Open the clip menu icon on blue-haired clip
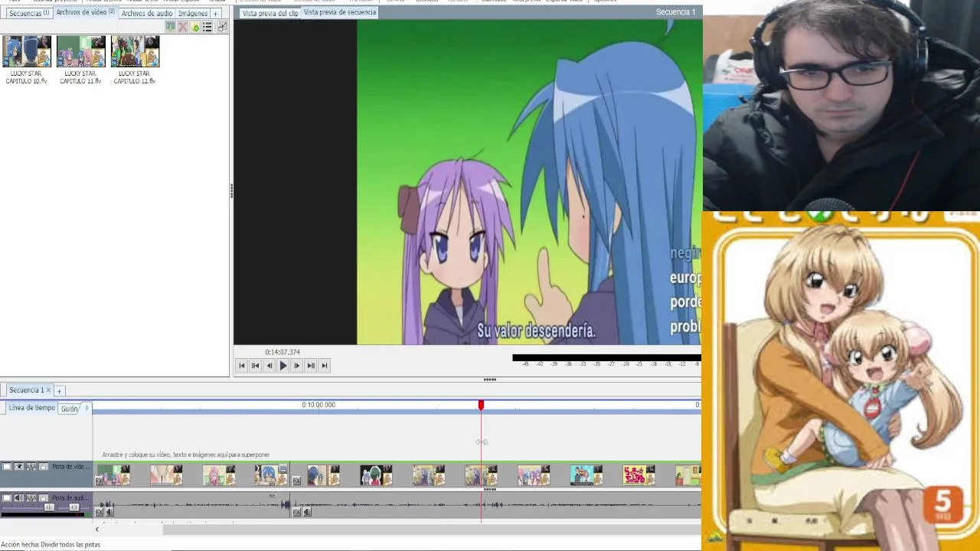The height and width of the screenshot is (551, 980). pyautogui.click(x=283, y=468)
